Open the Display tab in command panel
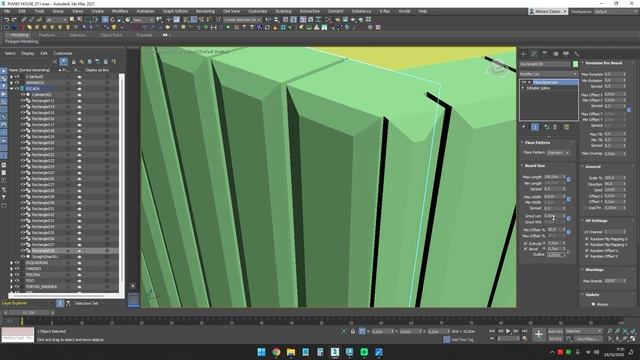This screenshot has width=640, height=360. coord(566,53)
